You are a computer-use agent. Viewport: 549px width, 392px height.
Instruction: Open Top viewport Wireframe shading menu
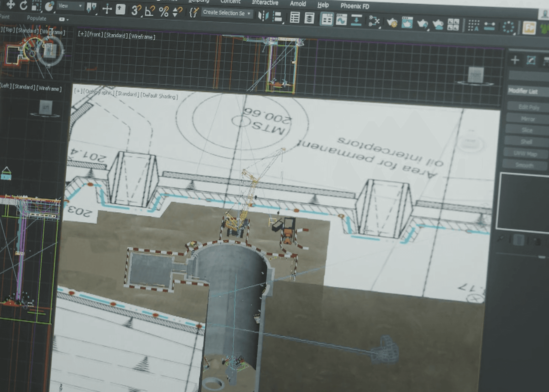point(53,32)
